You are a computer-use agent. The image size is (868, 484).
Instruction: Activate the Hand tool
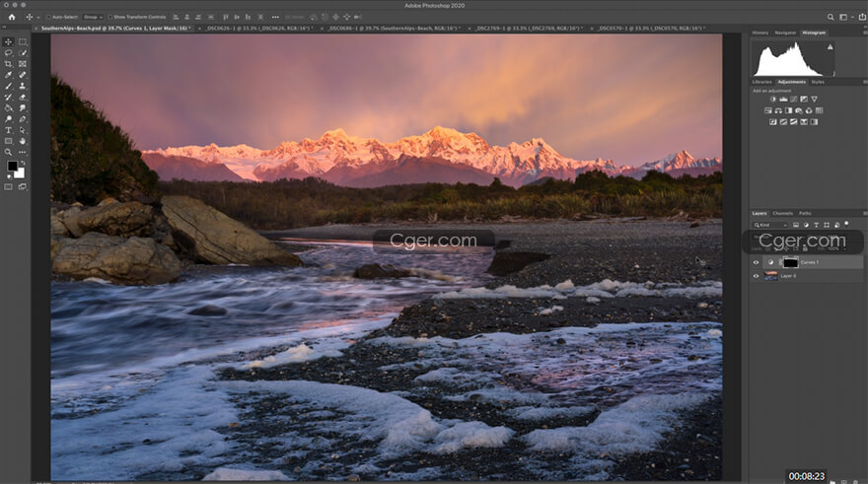(22, 140)
